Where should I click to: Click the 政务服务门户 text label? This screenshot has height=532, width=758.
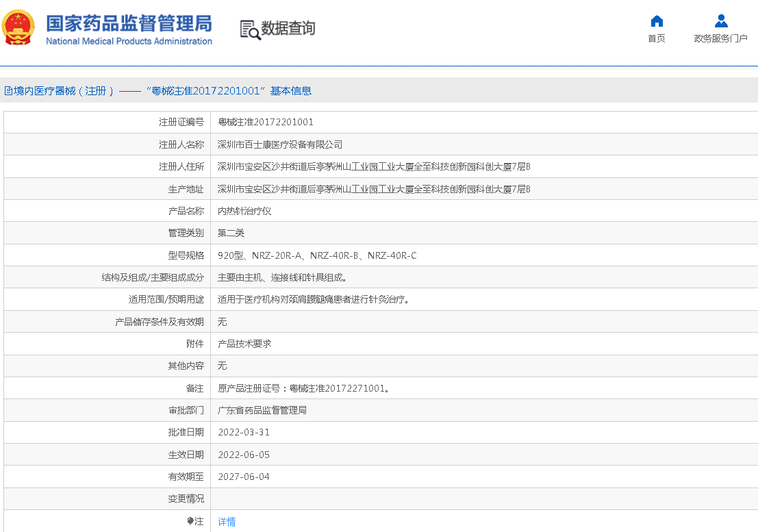(720, 38)
